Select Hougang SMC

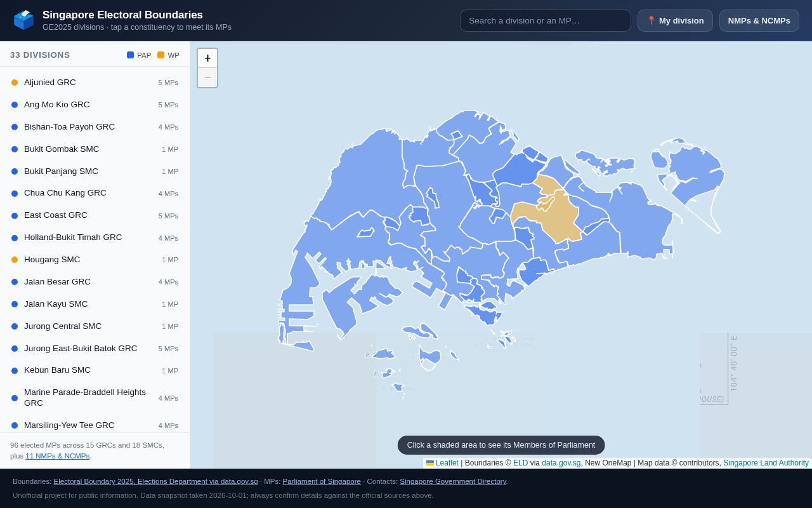coord(95,260)
